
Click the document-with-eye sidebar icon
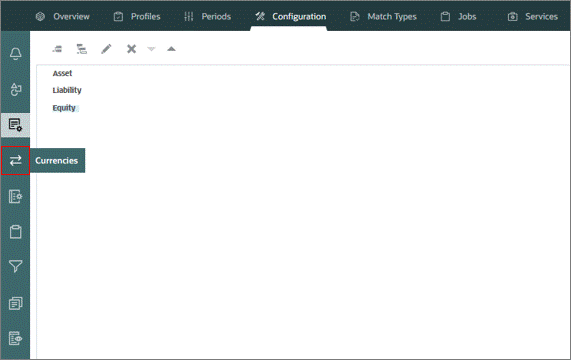point(15,338)
